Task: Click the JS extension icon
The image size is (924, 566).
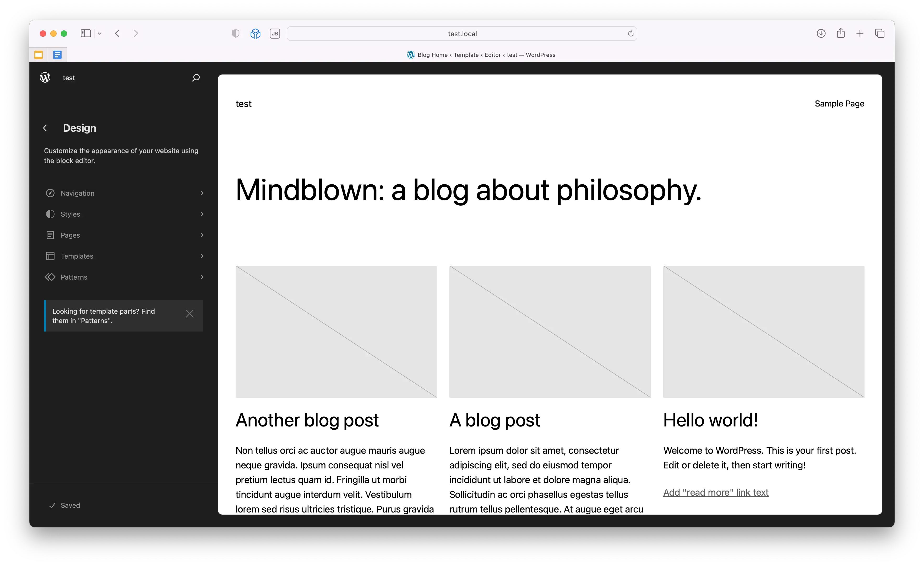Action: point(275,33)
